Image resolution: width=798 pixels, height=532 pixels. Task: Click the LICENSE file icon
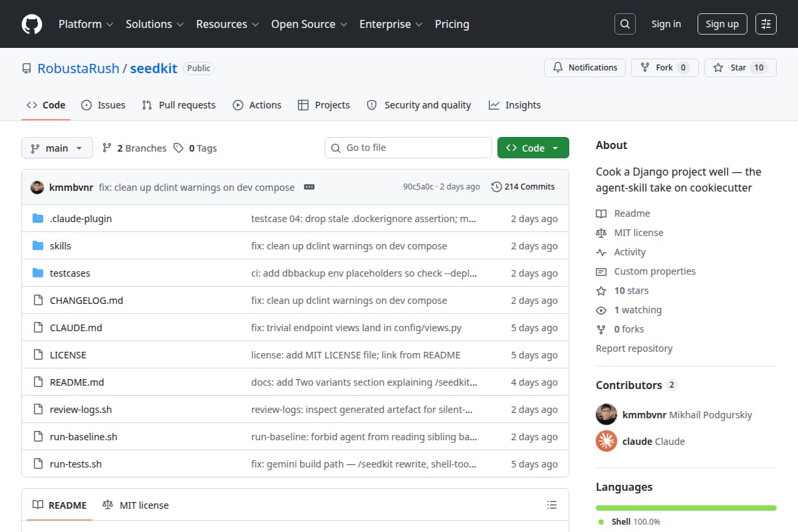click(x=38, y=355)
